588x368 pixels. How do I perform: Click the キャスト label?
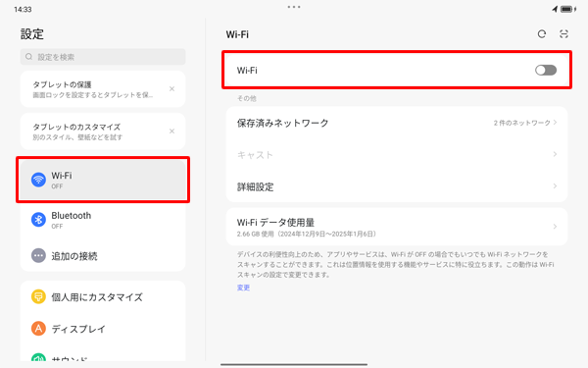(255, 155)
